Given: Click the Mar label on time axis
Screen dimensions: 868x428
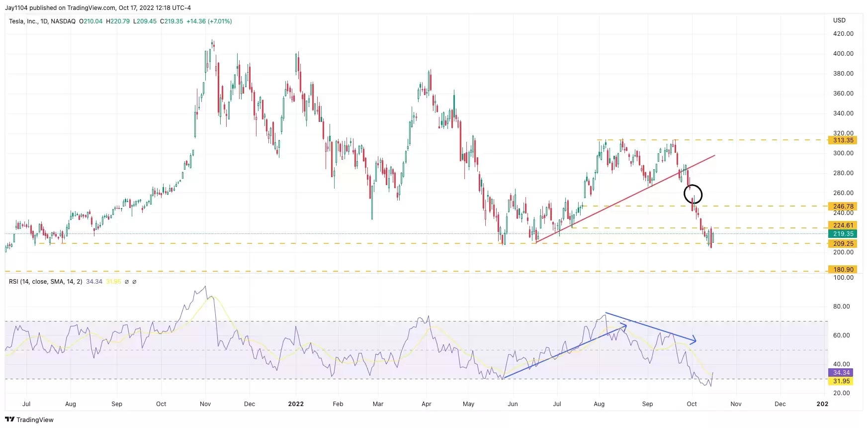Looking at the screenshot, I should tap(378, 404).
